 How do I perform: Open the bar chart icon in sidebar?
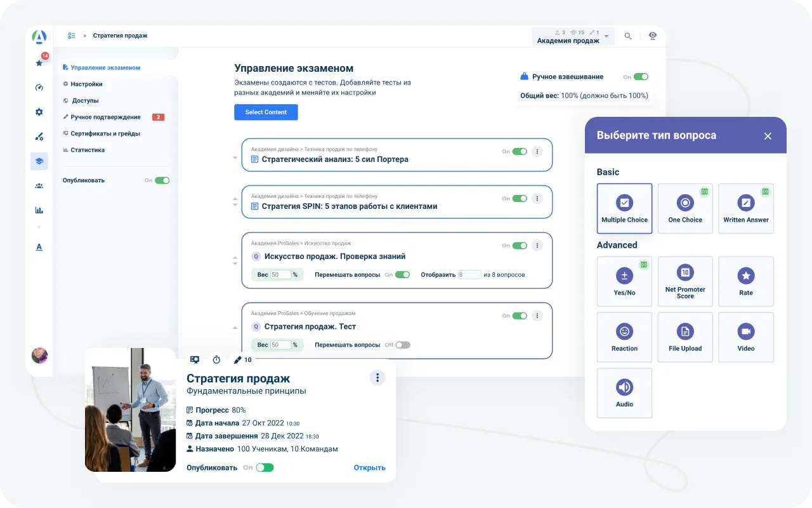click(x=39, y=210)
